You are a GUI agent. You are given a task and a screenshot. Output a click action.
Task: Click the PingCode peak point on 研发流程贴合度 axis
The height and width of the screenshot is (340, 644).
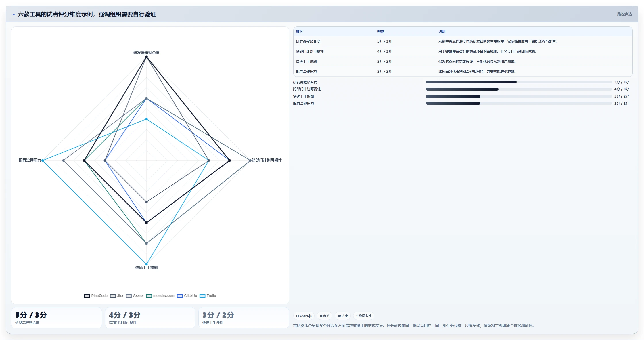coord(146,57)
